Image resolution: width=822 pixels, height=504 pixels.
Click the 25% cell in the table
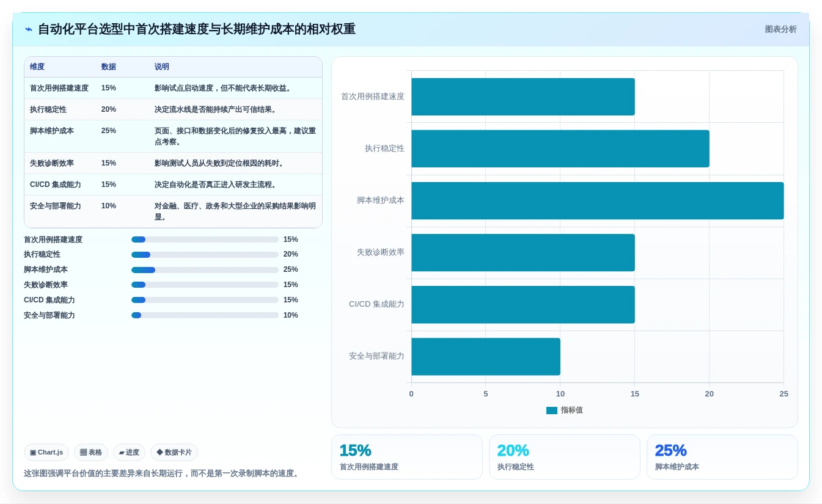(109, 131)
